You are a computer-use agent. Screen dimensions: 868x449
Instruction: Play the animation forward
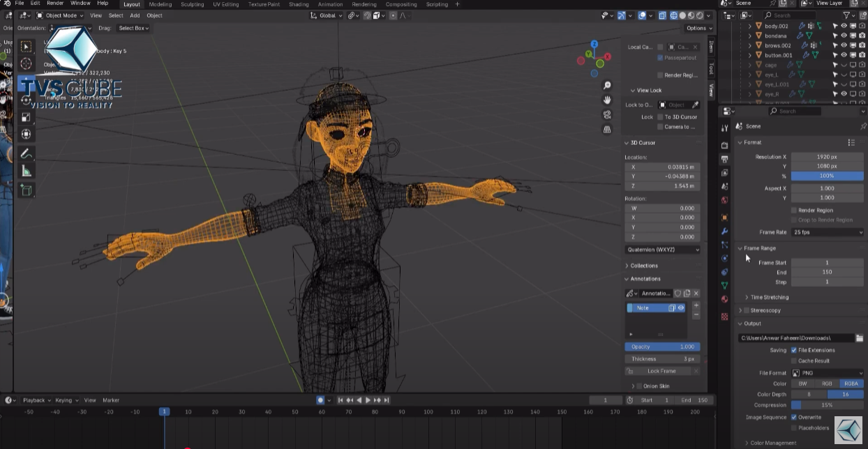[x=368, y=400]
